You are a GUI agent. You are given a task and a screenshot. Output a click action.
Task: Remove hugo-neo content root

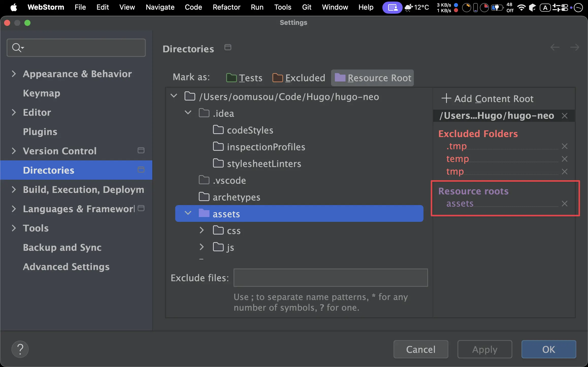(x=564, y=116)
